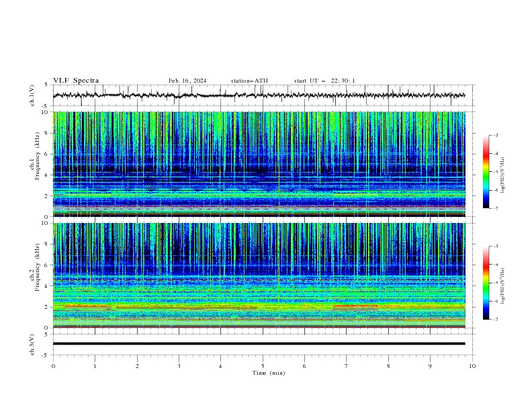The image size is (532, 411).
Task: Select the date "Feb. 16, 2024"
Action: 187,81
